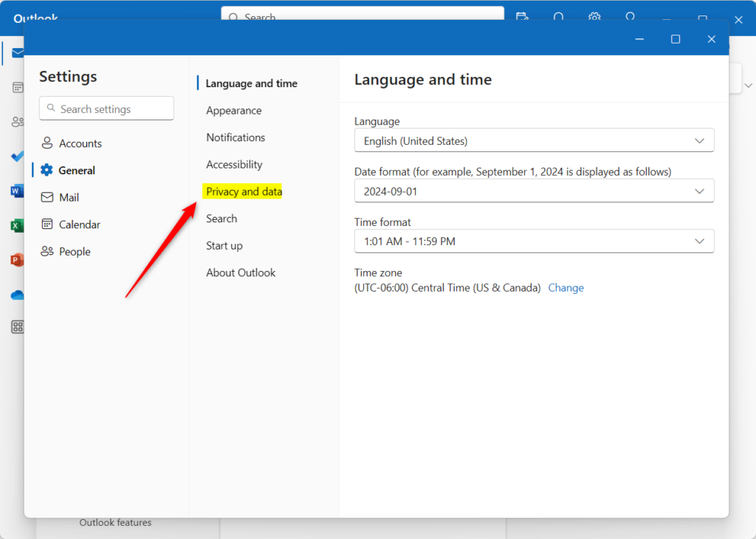Open Microsoft To Do checkmark icon in app bar
The image size is (756, 539).
pyautogui.click(x=16, y=157)
